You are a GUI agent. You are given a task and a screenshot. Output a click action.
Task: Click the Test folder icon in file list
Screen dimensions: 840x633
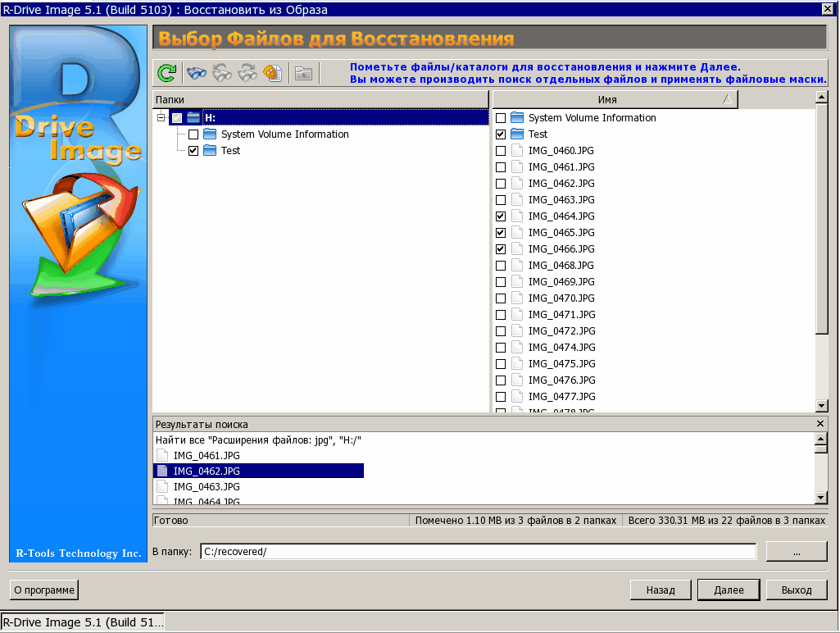[x=517, y=134]
